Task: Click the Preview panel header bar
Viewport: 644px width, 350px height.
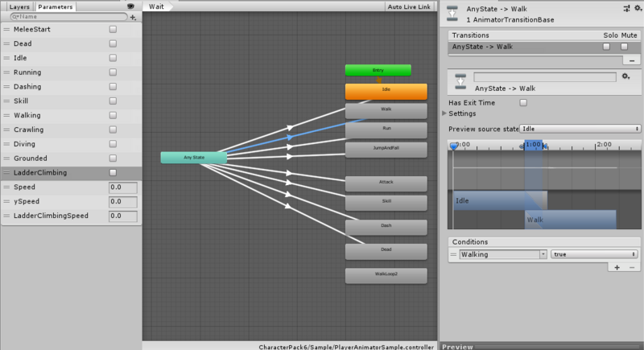Action: pyautogui.click(x=541, y=346)
